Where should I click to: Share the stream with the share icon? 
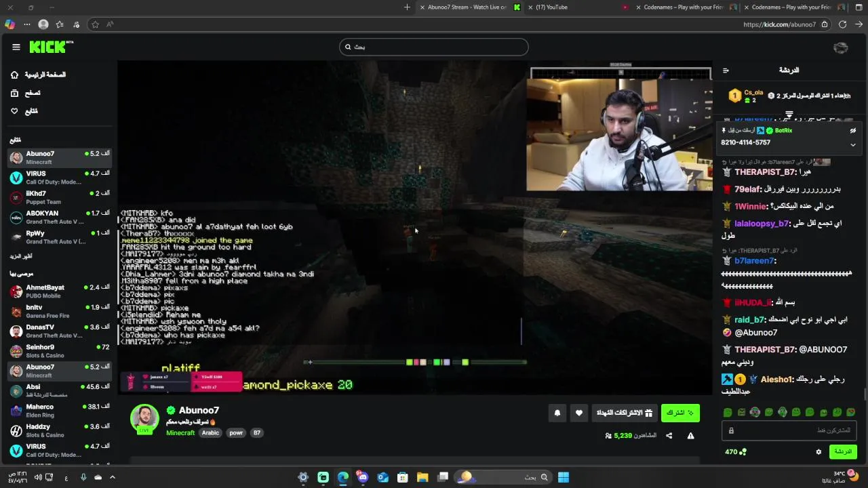[669, 436]
